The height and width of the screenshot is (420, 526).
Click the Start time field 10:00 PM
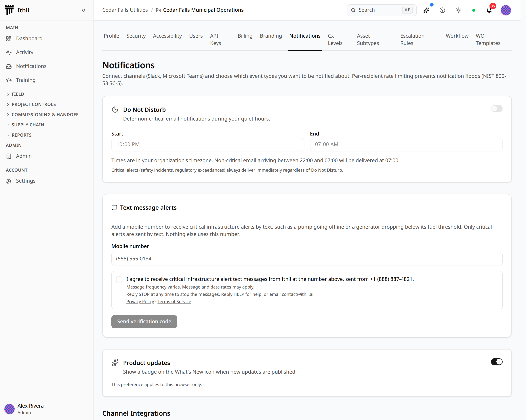(208, 145)
